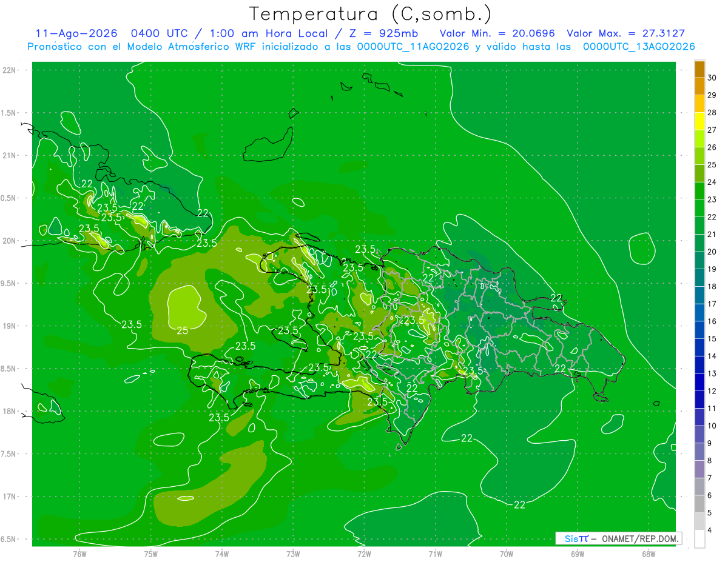Screen dimensions: 728x562
Task: Click the gray legend band between 5 and 6
Action: [x=699, y=504]
